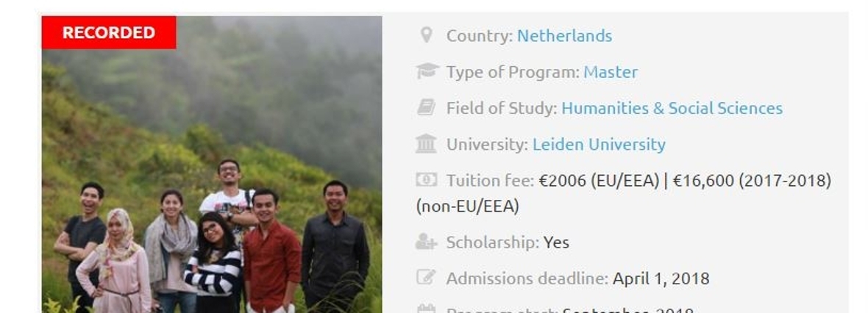This screenshot has width=868, height=313.
Task: Open Humanities & Social Sciences link
Action: (x=672, y=108)
